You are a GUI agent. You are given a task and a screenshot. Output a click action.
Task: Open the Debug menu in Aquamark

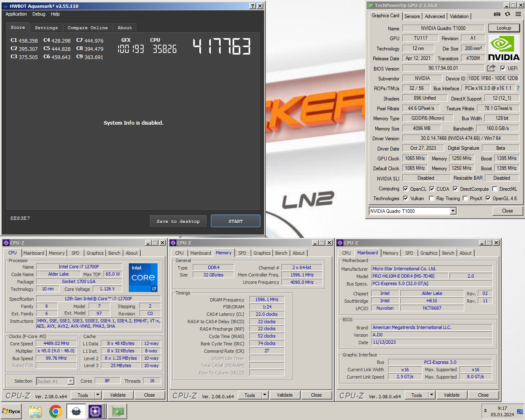[39, 14]
